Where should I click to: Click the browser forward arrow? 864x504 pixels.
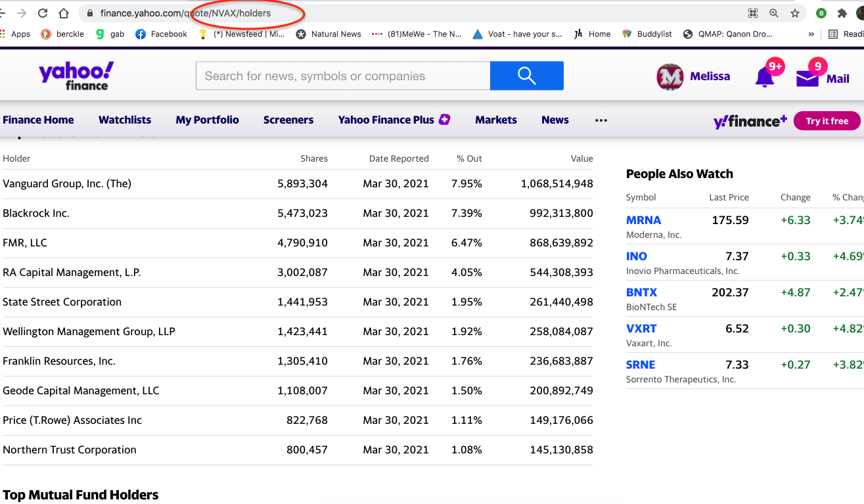tap(22, 13)
